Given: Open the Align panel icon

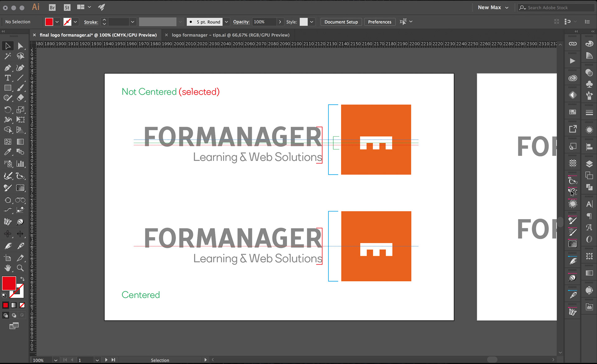Looking at the screenshot, I should (589, 147).
